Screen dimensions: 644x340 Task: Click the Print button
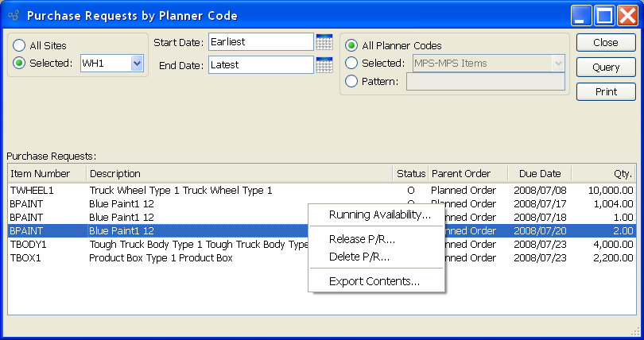tap(606, 92)
